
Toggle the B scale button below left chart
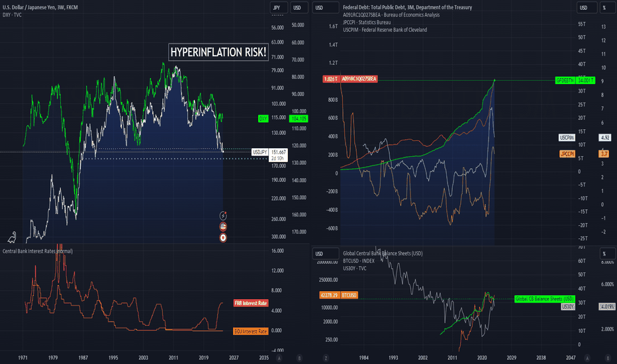pyautogui.click(x=299, y=358)
